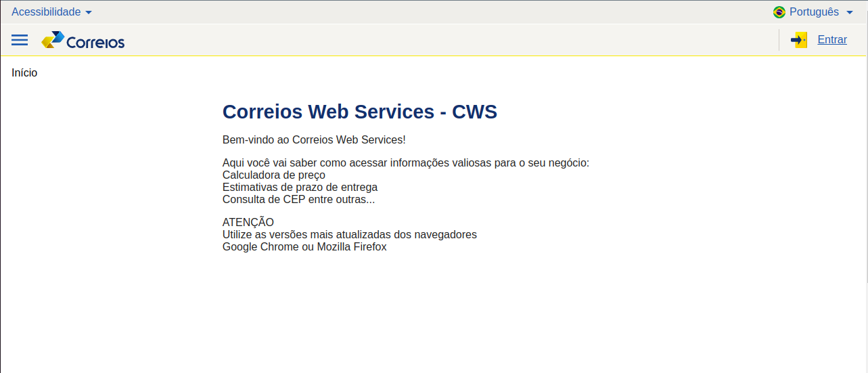Click the Google Chrome ou Mozilla Firefox line

coord(304,247)
